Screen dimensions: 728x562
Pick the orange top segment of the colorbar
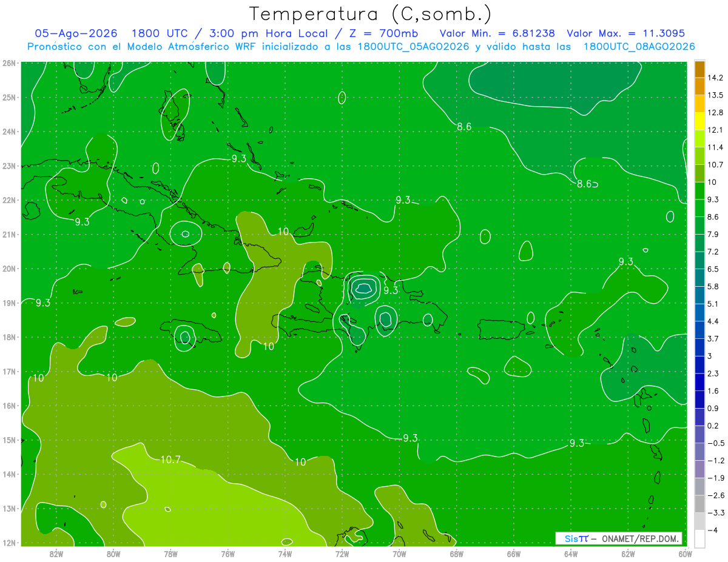click(699, 69)
